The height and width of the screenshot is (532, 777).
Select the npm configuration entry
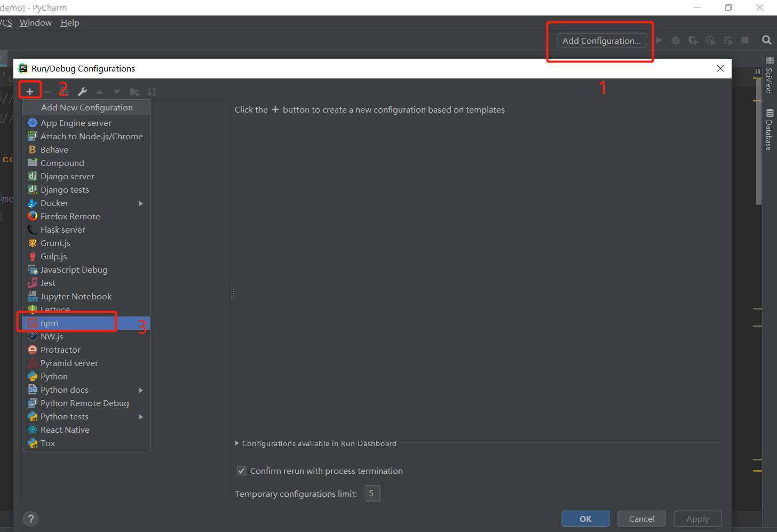(x=86, y=323)
